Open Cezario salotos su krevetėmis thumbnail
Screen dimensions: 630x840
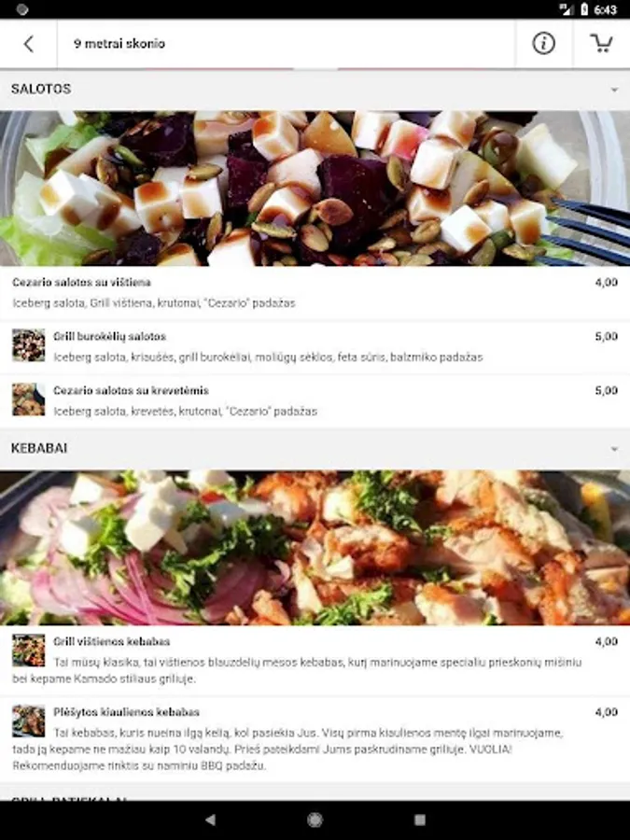pyautogui.click(x=29, y=399)
